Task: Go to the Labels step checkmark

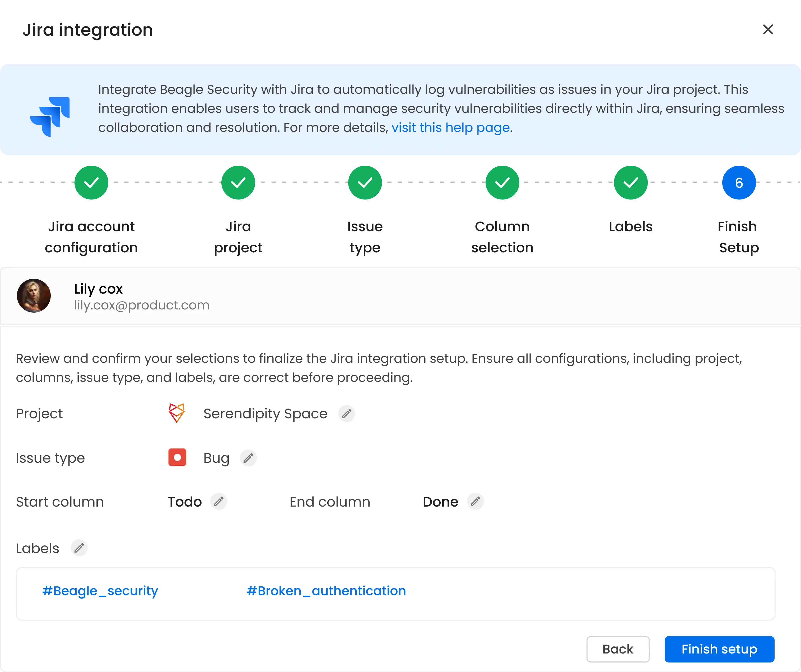Action: [631, 183]
